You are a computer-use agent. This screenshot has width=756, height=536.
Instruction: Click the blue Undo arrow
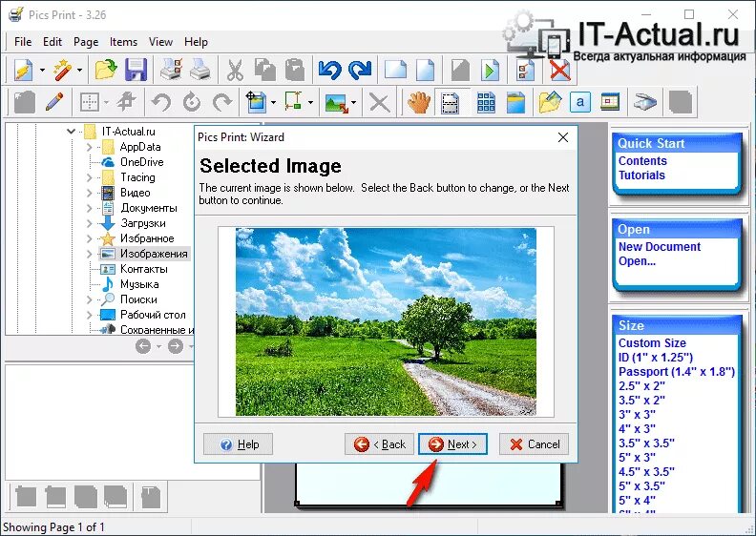tap(330, 71)
